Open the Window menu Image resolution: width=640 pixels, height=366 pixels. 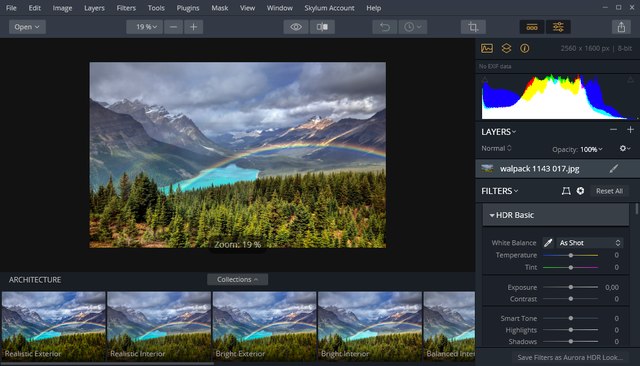click(280, 8)
